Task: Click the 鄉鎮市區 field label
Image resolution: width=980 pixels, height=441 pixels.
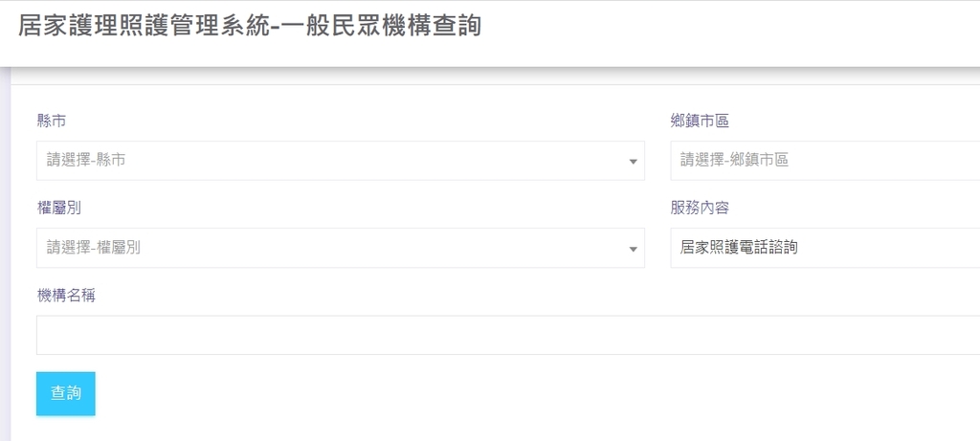Action: pyautogui.click(x=700, y=121)
